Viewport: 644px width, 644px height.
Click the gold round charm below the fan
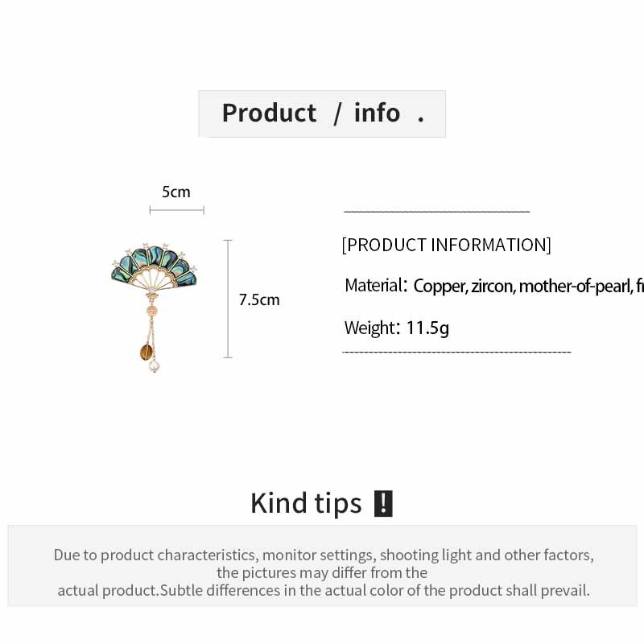pyautogui.click(x=151, y=308)
